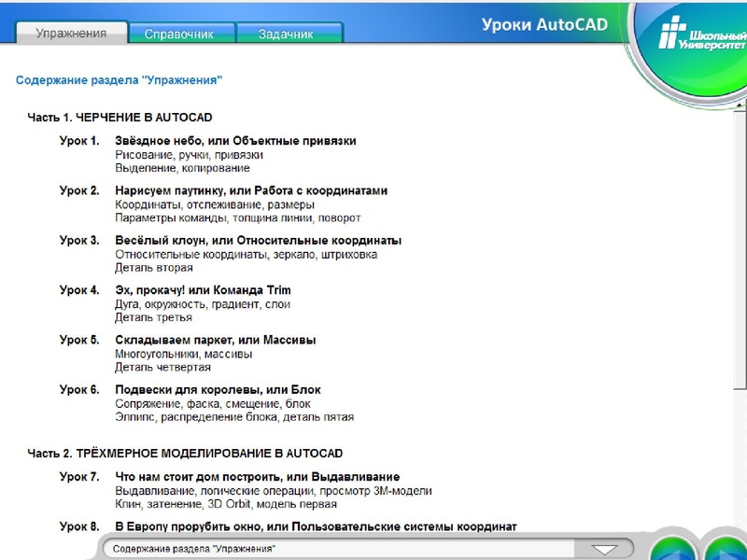Click 'Выделение, копирование' subtopic
The image size is (747, 560).
182,169
